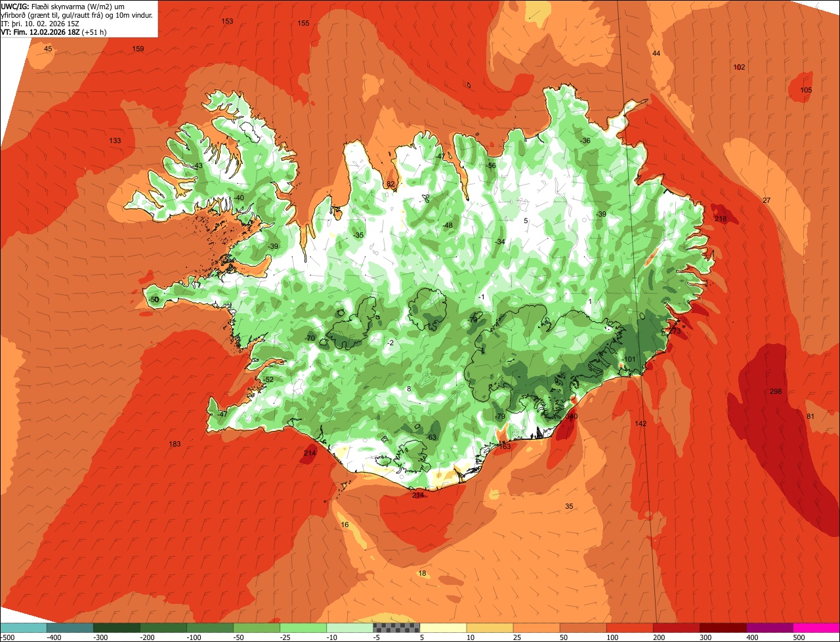Click the map value '44'
Viewport: 840px width, 642px height.
(656, 53)
